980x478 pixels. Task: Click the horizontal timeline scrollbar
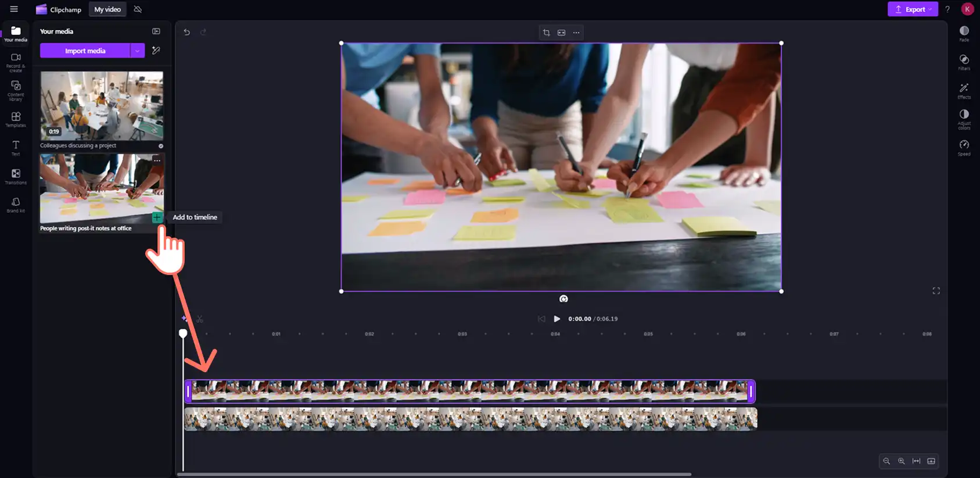[434, 475]
